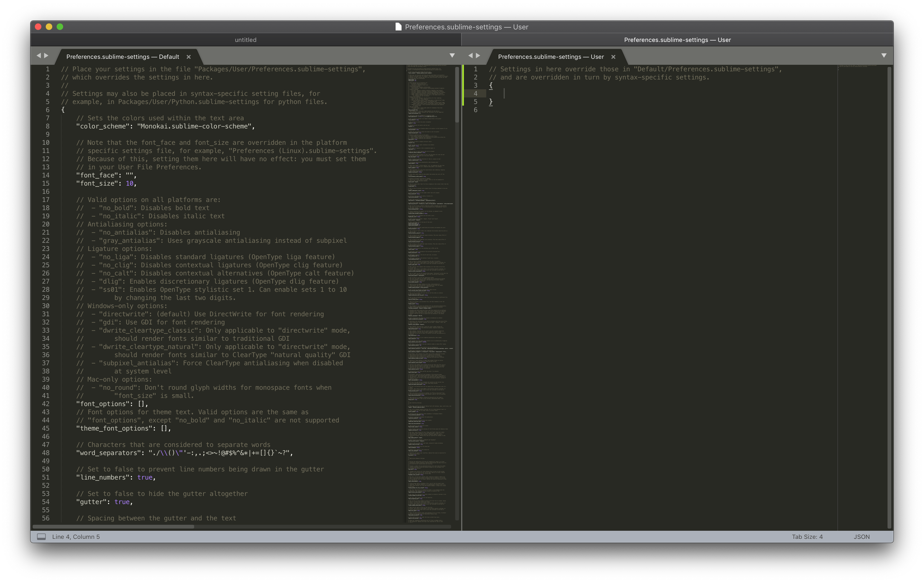Click the right pane vertical scrollbar
The height and width of the screenshot is (583, 924).
tap(889, 297)
